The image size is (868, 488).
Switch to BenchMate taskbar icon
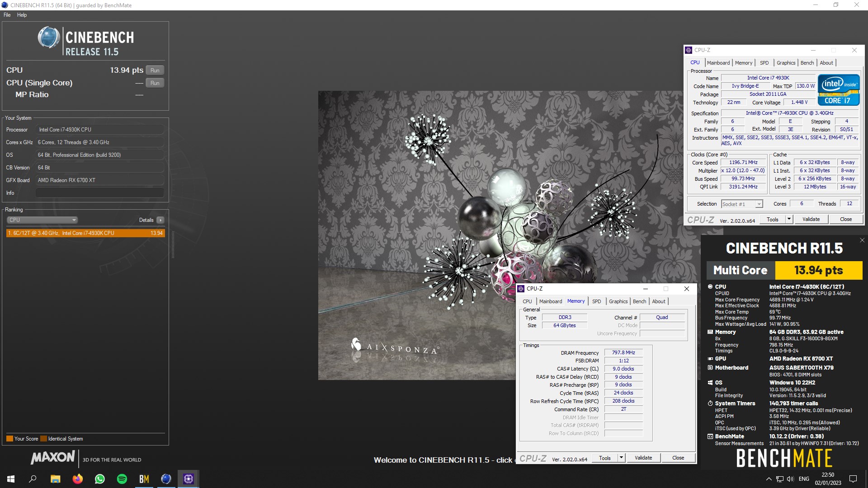[144, 479]
